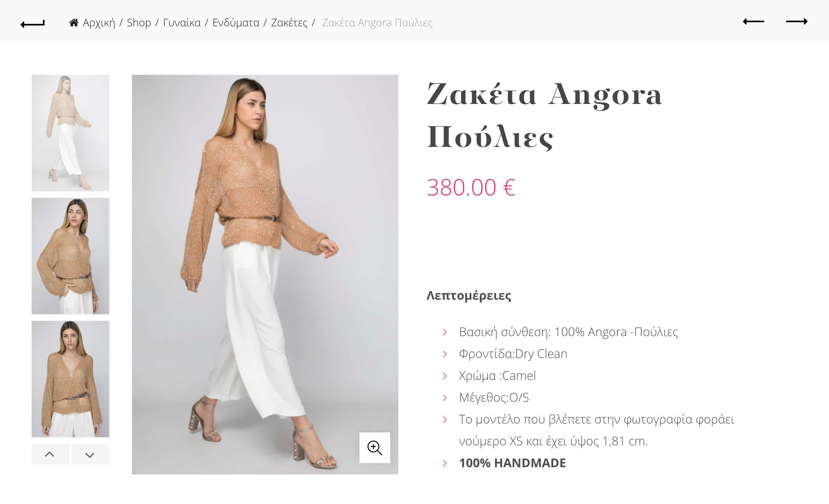This screenshot has height=504, width=829.
Task: Open the Αρχική breadcrumb link
Action: point(99,23)
